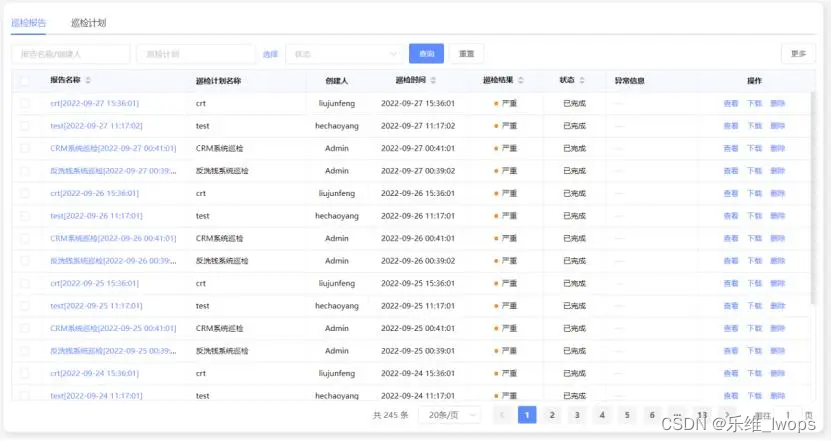Click the blue 查询 button
The height and width of the screenshot is (442, 831).
(x=427, y=54)
